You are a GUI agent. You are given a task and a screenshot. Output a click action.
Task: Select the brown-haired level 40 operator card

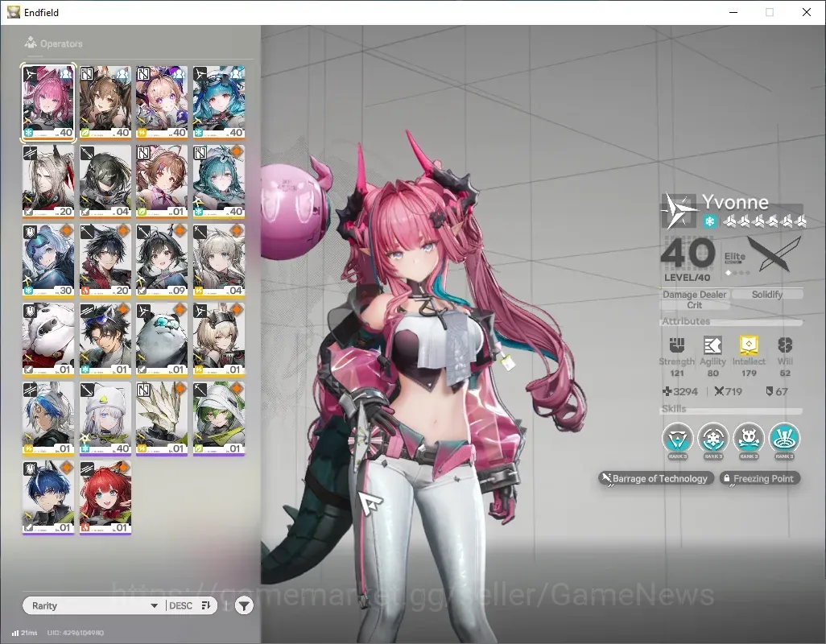(x=105, y=102)
